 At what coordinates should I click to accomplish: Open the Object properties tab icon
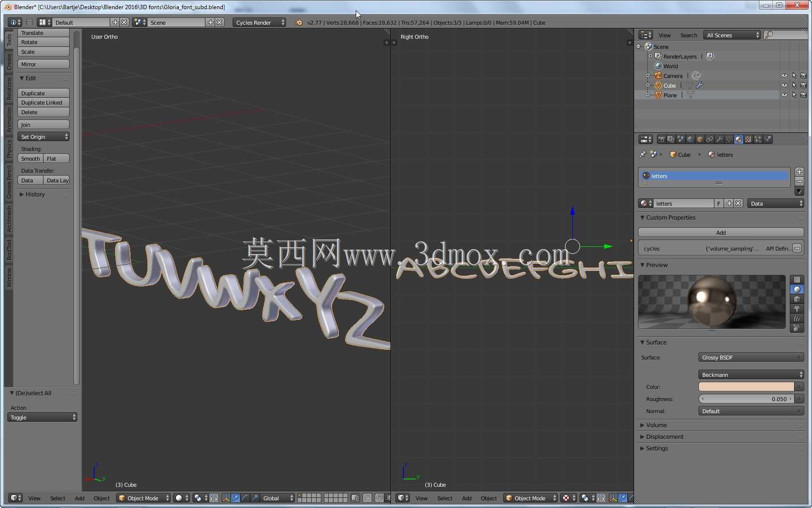[700, 139]
